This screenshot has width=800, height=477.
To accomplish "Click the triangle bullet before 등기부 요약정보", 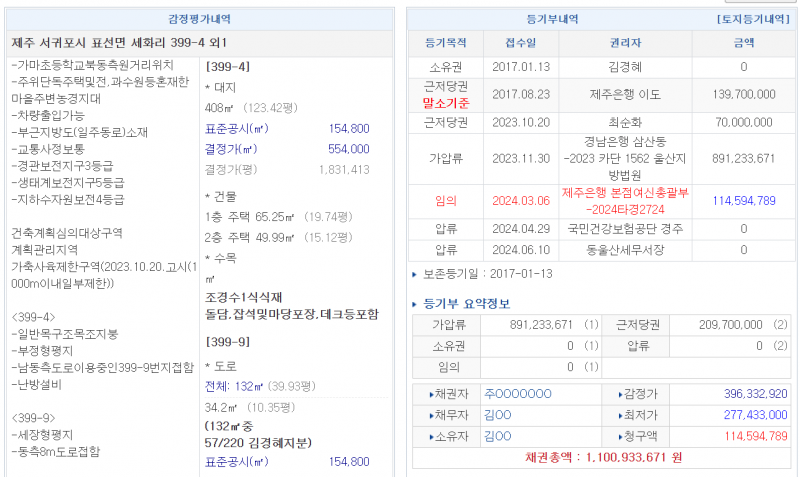I will coord(416,304).
